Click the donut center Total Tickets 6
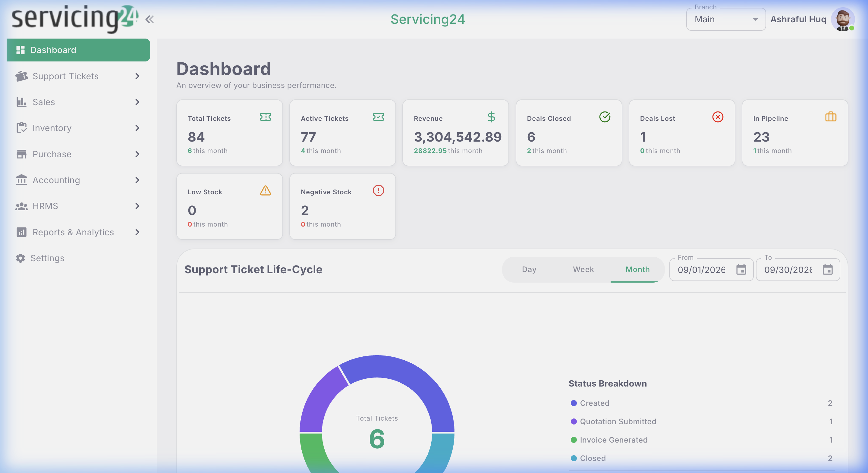 (377, 433)
